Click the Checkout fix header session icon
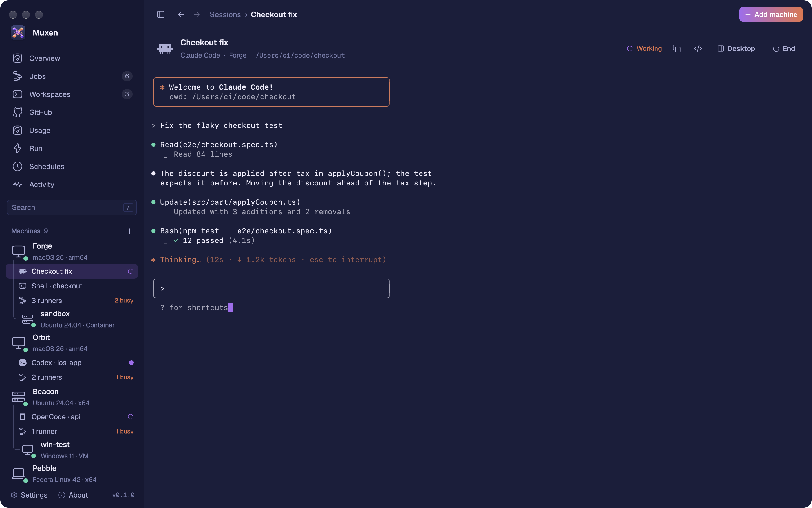The width and height of the screenshot is (812, 508). (x=165, y=49)
